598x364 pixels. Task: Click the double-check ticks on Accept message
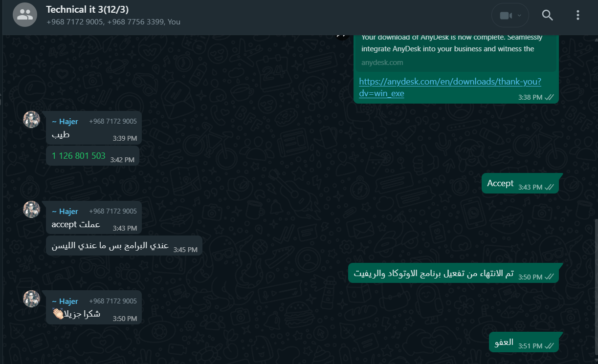pyautogui.click(x=549, y=187)
